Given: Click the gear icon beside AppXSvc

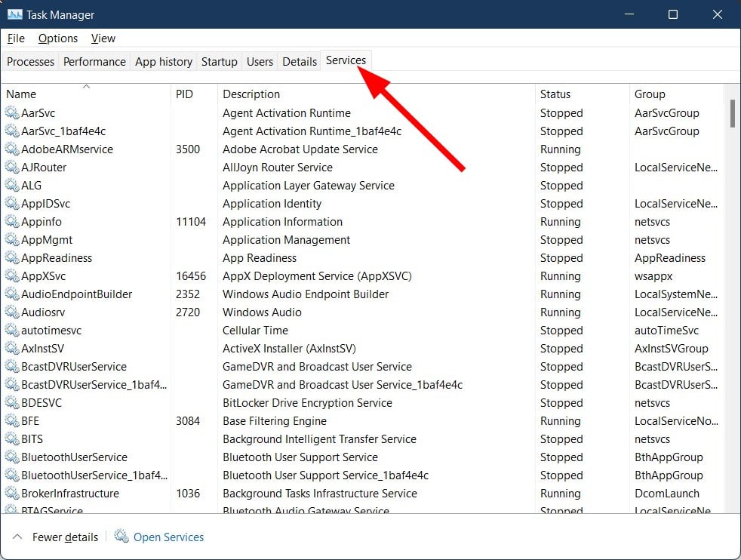Looking at the screenshot, I should pyautogui.click(x=12, y=275).
